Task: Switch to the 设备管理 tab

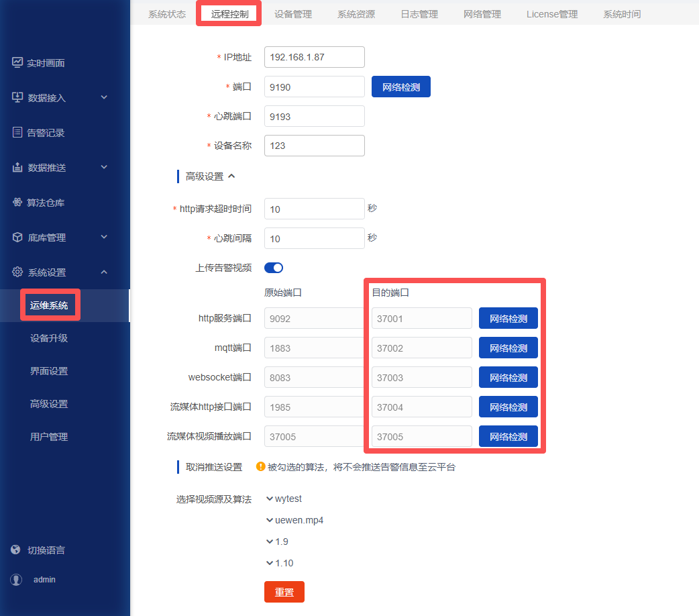Action: pos(293,13)
